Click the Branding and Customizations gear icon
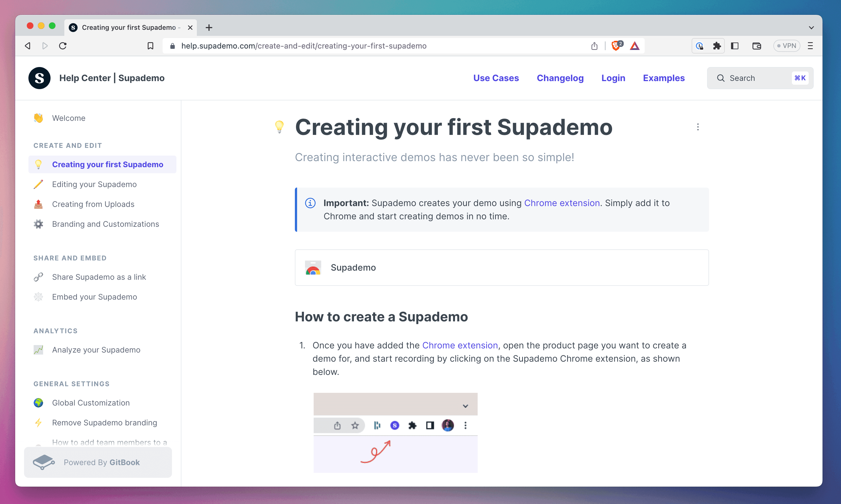841x504 pixels. coord(38,224)
